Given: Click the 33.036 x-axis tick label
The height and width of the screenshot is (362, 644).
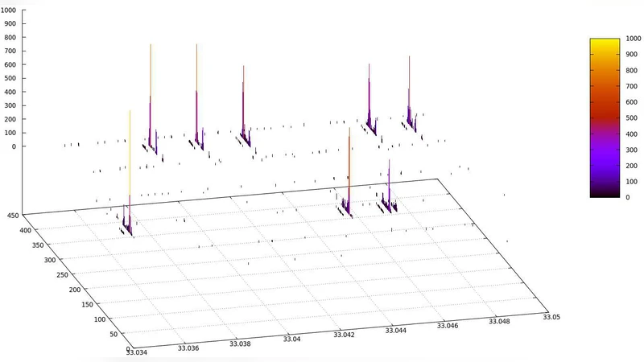Looking at the screenshot, I should pyautogui.click(x=189, y=348).
